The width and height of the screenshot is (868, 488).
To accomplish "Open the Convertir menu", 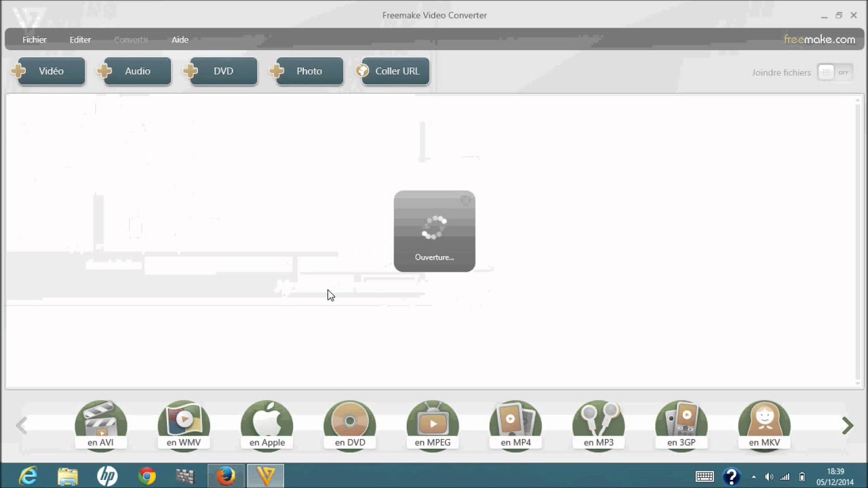I will tap(131, 40).
